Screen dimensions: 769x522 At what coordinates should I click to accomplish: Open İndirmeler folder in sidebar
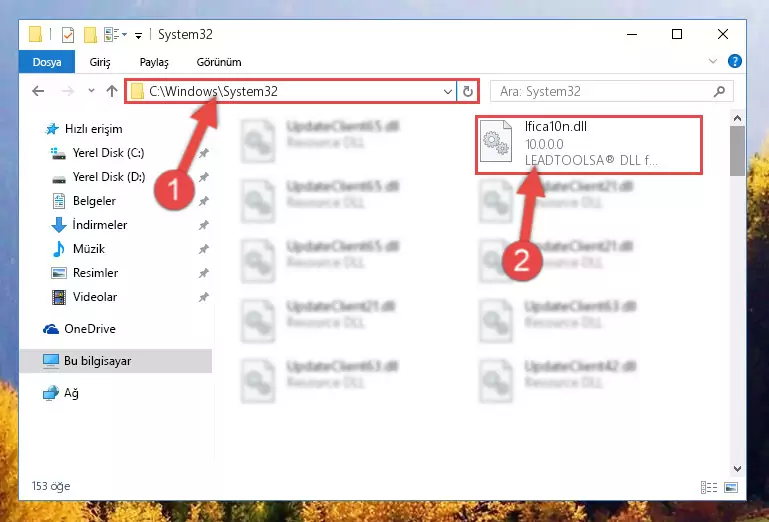100,225
